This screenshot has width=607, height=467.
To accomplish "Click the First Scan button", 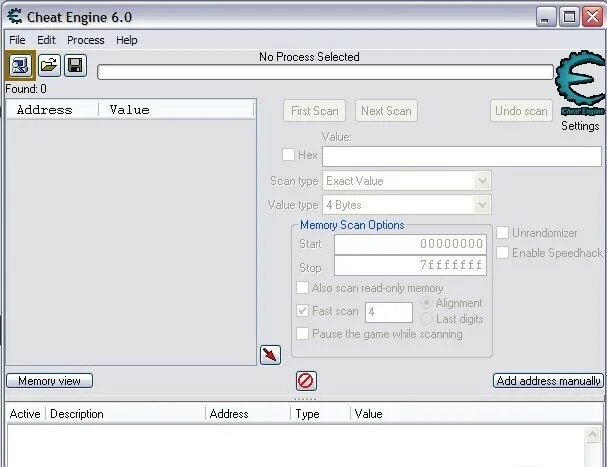I will [314, 111].
